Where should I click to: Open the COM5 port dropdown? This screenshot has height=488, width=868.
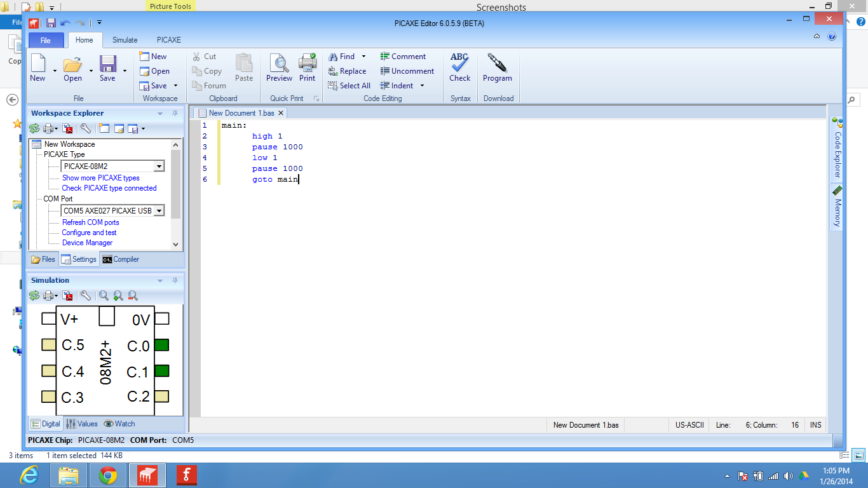coord(161,210)
